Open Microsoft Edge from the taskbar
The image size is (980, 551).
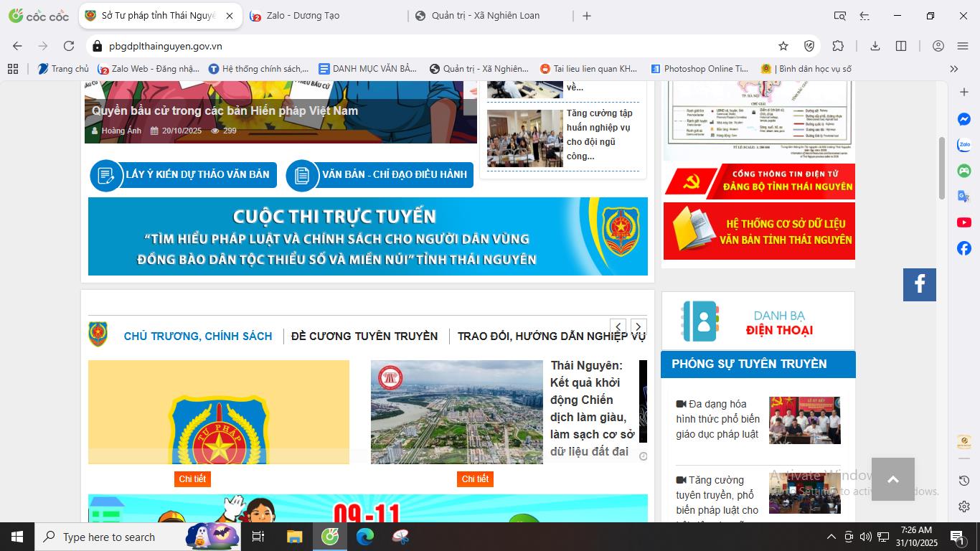point(365,537)
